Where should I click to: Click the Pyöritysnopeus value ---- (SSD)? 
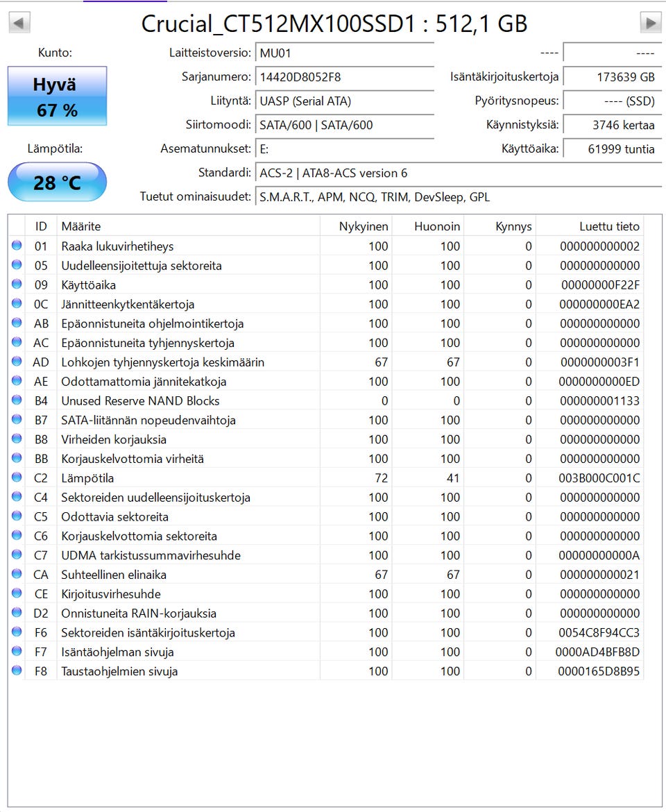(612, 101)
